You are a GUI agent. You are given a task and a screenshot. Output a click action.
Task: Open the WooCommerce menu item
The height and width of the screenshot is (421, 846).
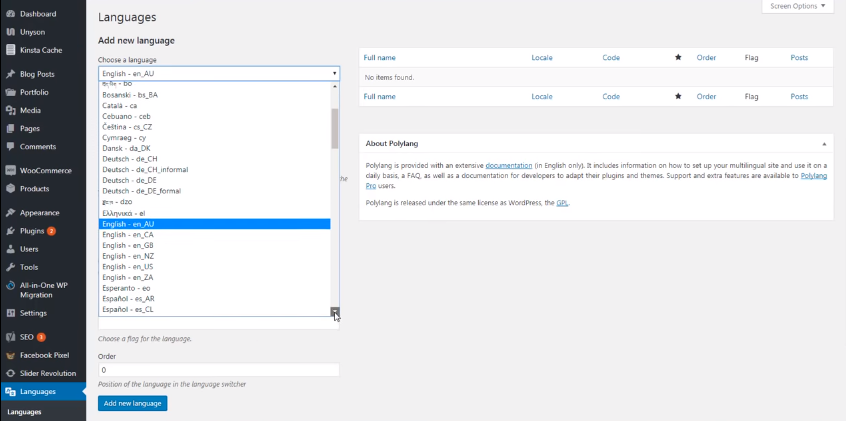click(x=45, y=171)
